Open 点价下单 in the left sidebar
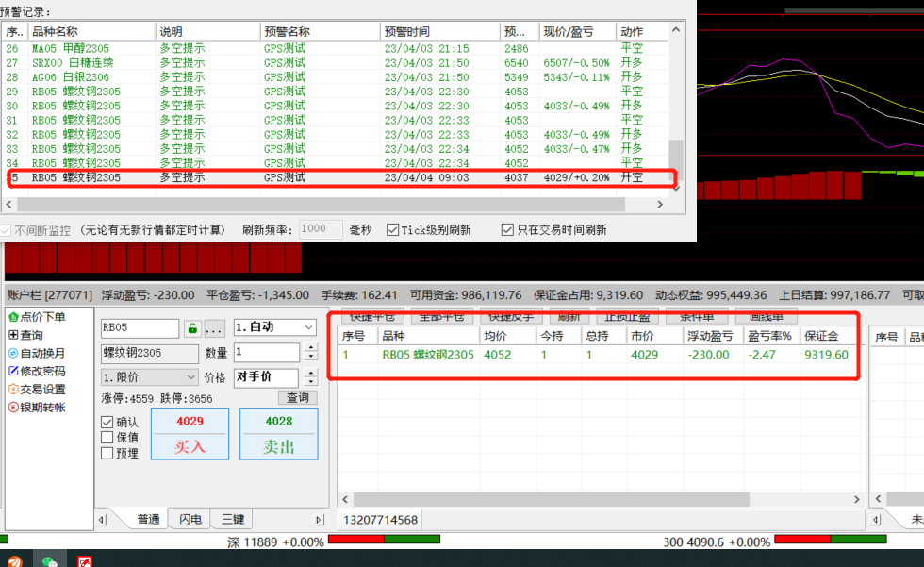Screen dimensions: 924x567 click(42, 317)
